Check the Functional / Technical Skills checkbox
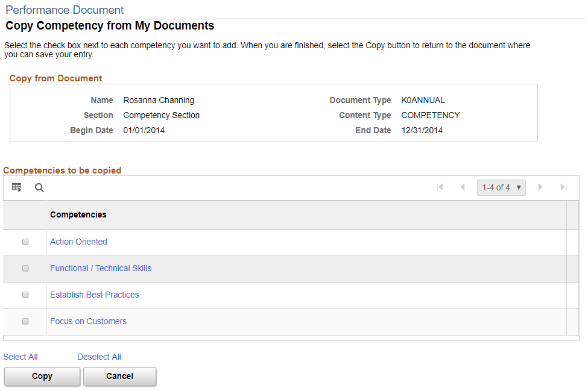The image size is (588, 391). tap(25, 268)
